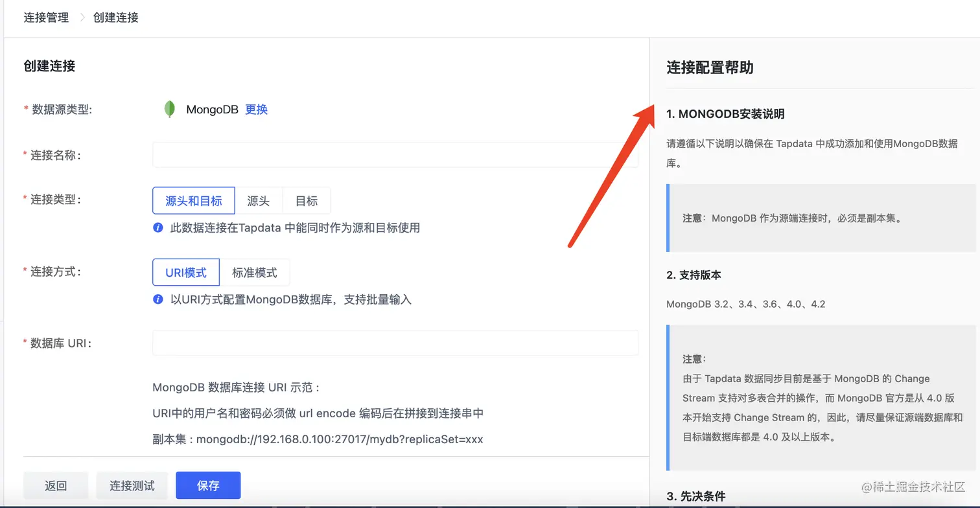Click the version list MongoDB 3.2、3.4、3.6、4.0、4.2
The width and height of the screenshot is (980, 508).
coord(746,304)
